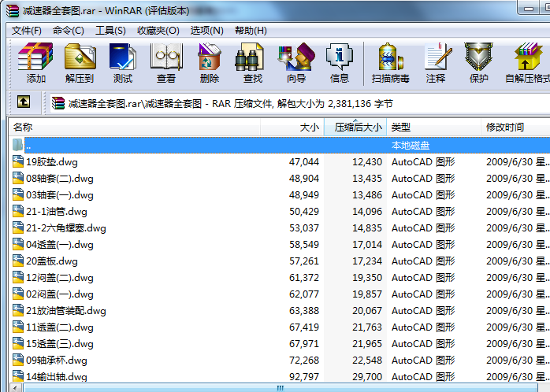
Task: Click the file icon of 19胶垫.dwg
Action: pyautogui.click(x=18, y=161)
